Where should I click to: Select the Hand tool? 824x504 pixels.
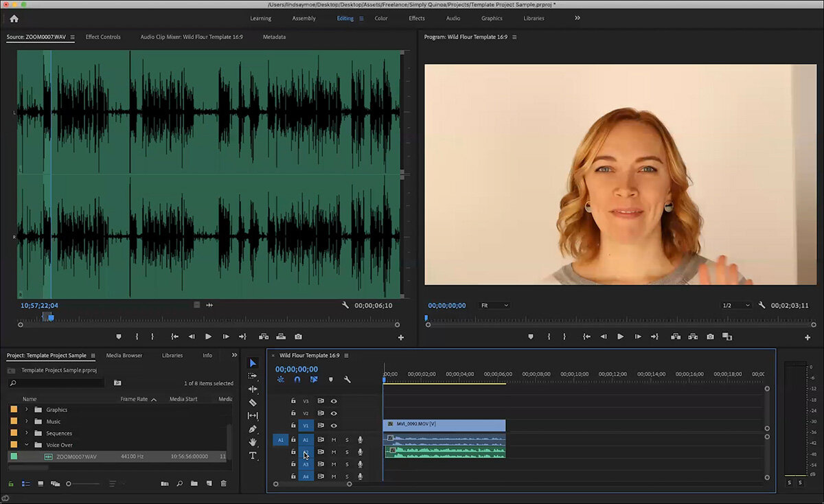[x=253, y=441]
